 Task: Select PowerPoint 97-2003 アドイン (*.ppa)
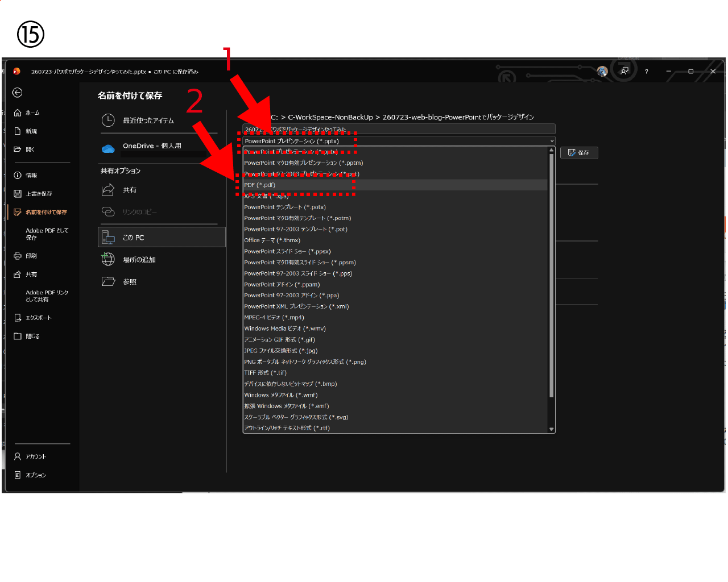click(x=395, y=296)
